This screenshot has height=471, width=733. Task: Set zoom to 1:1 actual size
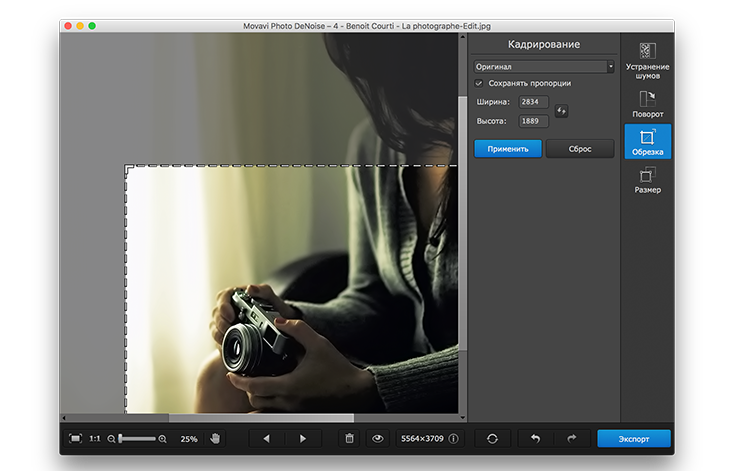click(95, 439)
